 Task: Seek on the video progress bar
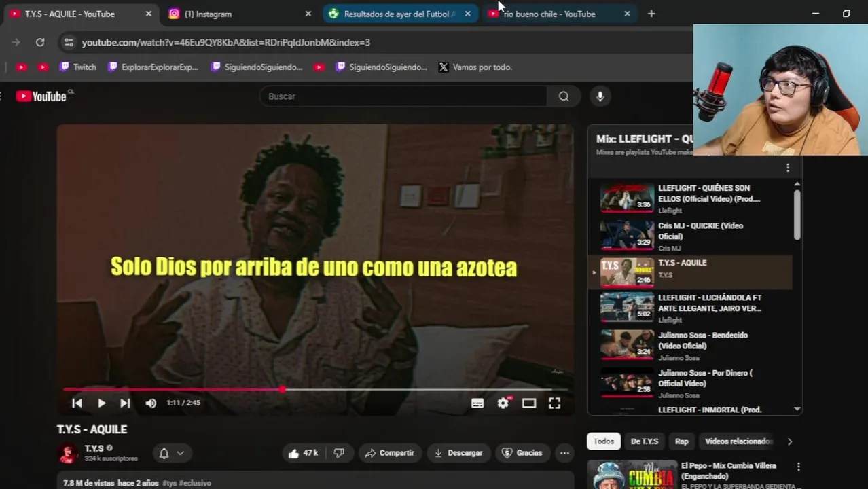coord(316,390)
